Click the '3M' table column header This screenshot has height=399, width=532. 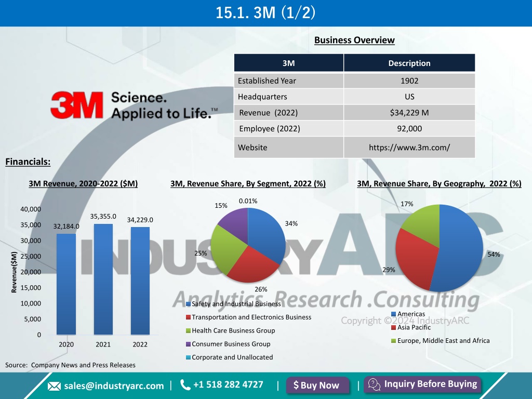[289, 63]
